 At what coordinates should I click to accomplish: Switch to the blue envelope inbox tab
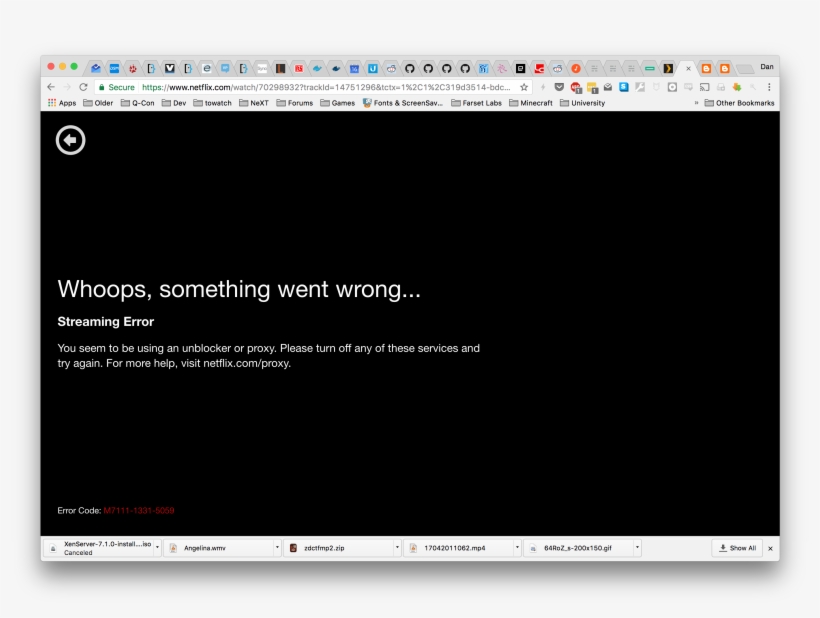[x=96, y=68]
